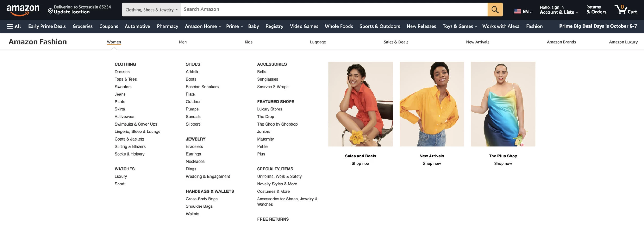Open Prime Big Deal Days banner link
The width and height of the screenshot is (644, 233).
[598, 26]
